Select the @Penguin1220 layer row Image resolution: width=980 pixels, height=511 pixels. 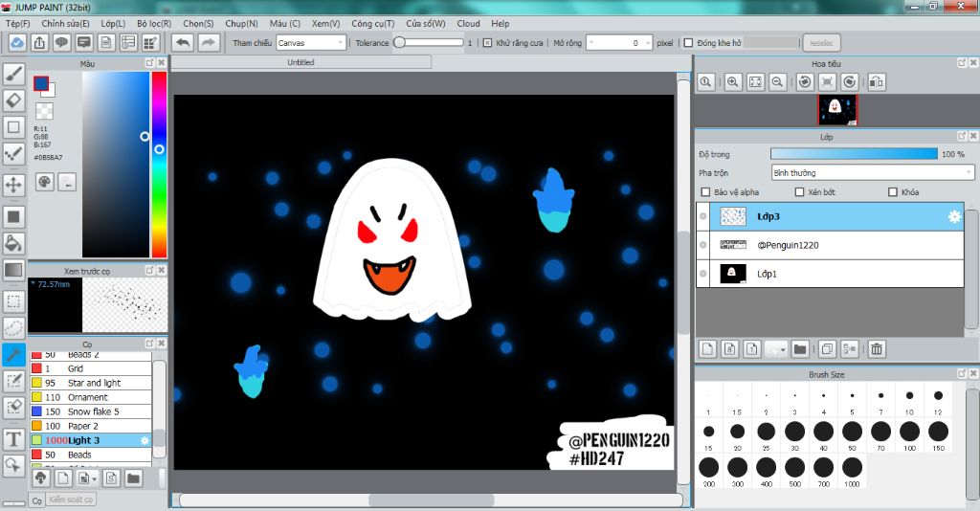[x=830, y=245]
